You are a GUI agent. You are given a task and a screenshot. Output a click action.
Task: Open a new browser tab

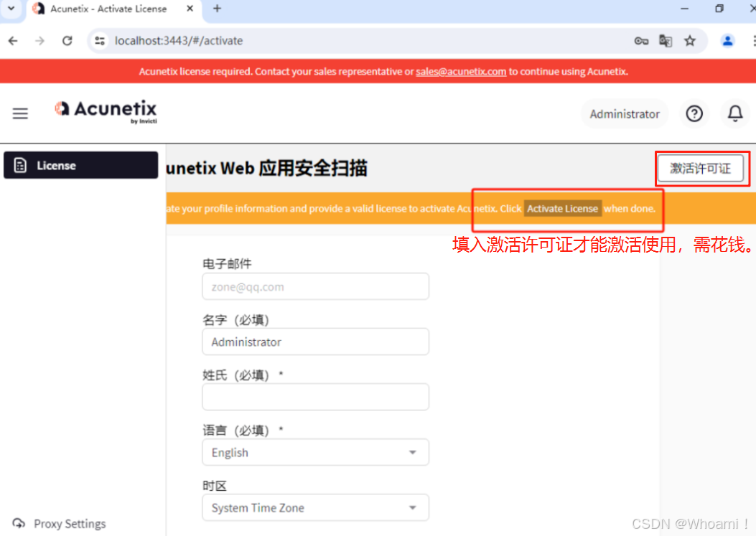tap(217, 9)
